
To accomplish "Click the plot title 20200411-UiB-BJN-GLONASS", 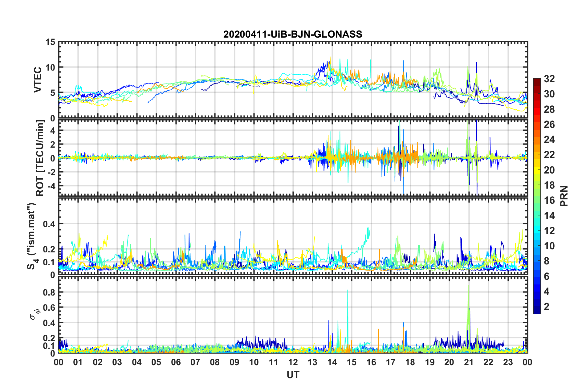I will (x=293, y=34).
